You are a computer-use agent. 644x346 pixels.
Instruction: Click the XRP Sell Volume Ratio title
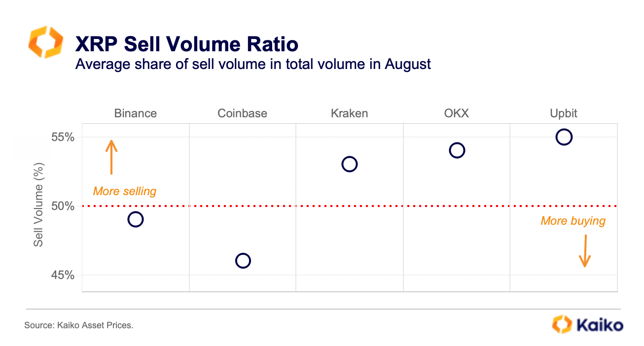click(186, 45)
